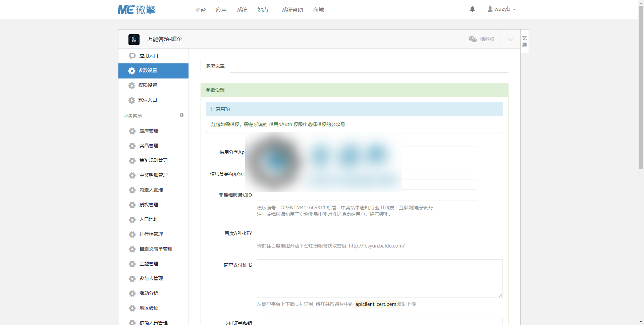
Task: Click the gear icon beside 地区验证
Action: [132, 308]
